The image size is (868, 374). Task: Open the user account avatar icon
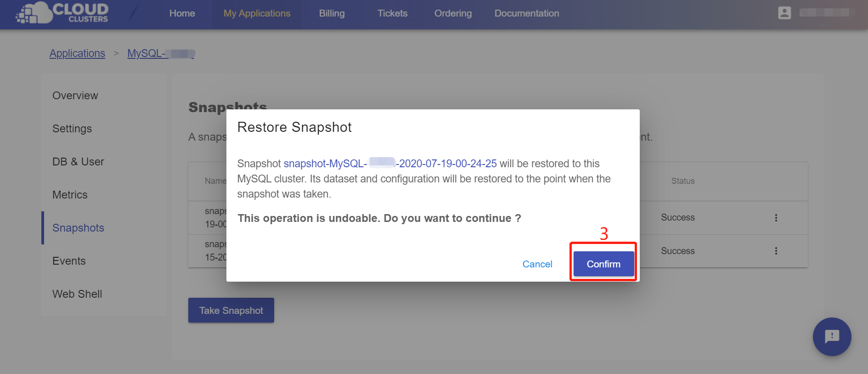click(784, 13)
